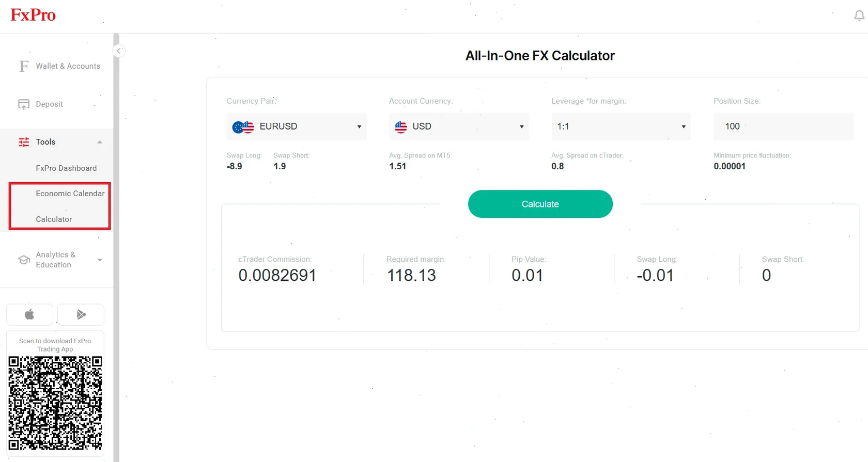Click the Apple App Store download icon
The height and width of the screenshot is (462, 868).
(x=29, y=314)
